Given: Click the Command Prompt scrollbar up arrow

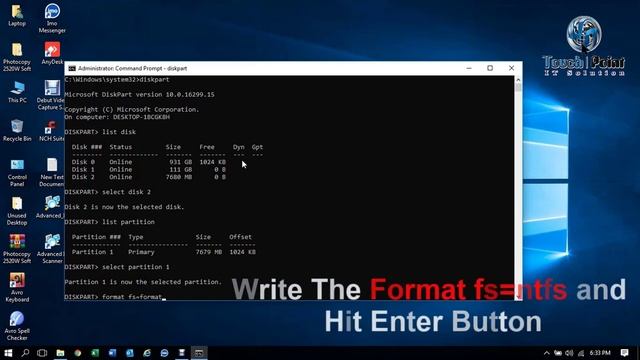Looking at the screenshot, I should (518, 80).
